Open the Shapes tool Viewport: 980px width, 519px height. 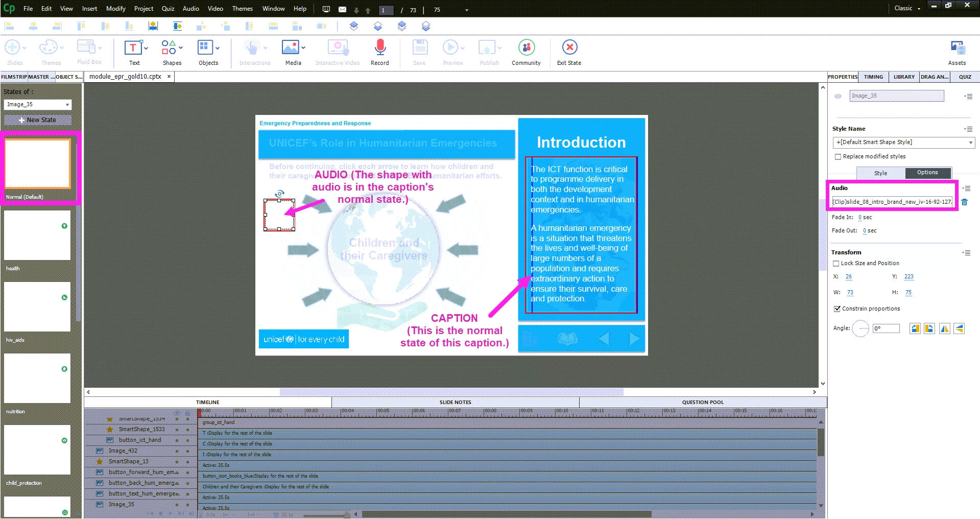click(172, 53)
